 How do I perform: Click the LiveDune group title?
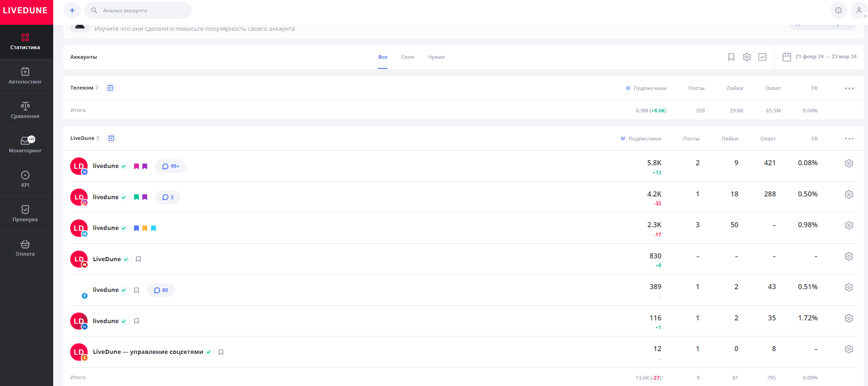[82, 138]
